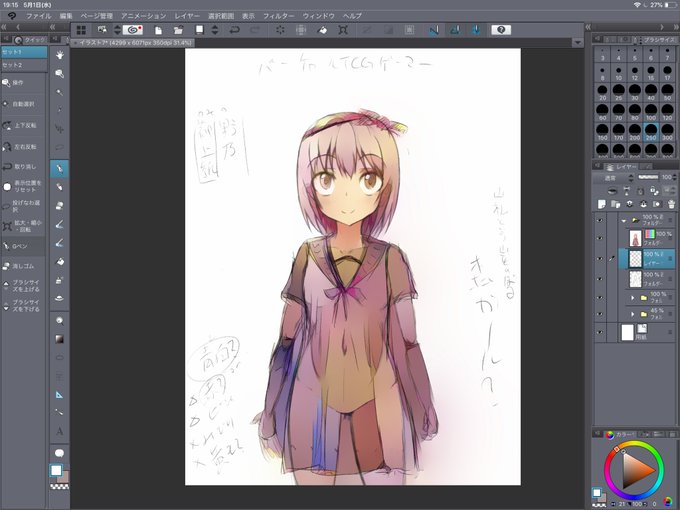Select the speech balloon tool
Screen dimensions: 680x510
(59, 453)
